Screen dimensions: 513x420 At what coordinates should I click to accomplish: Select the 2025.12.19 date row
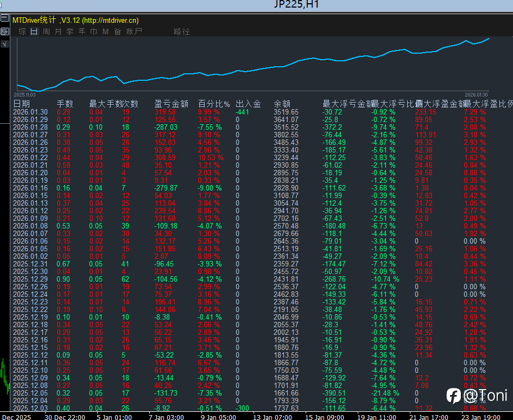(30, 317)
